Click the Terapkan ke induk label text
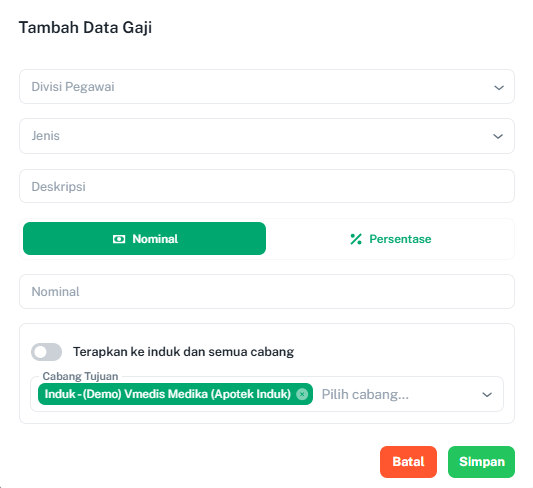This screenshot has width=533, height=488. pyautogui.click(x=184, y=352)
